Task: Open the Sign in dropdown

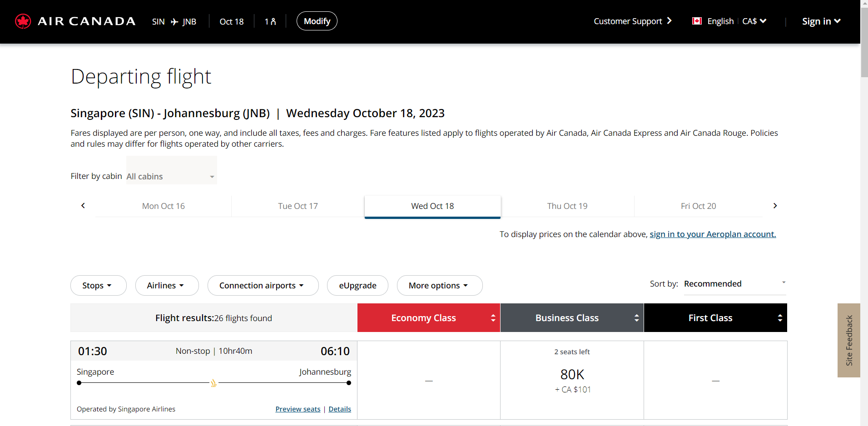Action: tap(821, 21)
